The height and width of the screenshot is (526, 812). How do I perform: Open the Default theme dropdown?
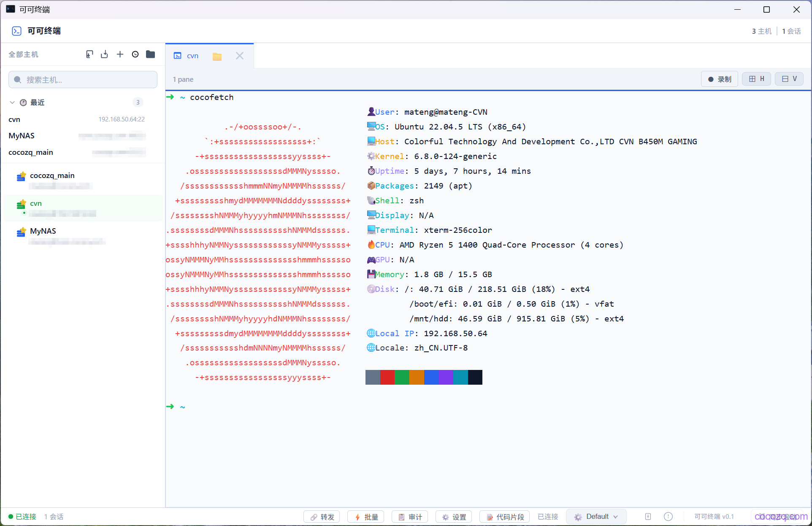(596, 517)
